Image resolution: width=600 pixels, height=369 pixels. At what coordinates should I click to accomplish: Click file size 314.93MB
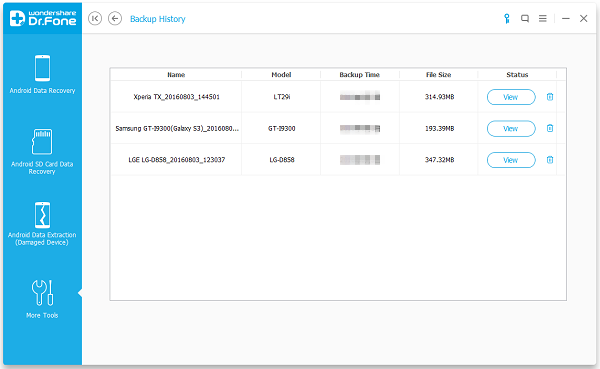coord(439,97)
